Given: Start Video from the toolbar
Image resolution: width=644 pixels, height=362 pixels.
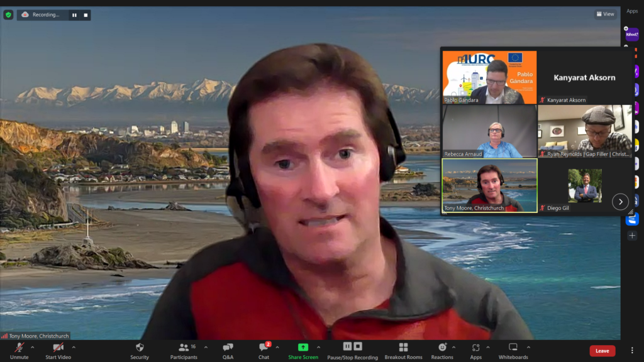Looking at the screenshot, I should point(58,350).
